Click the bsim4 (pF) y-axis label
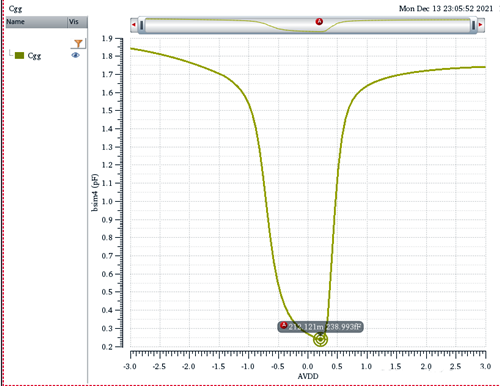 pyautogui.click(x=95, y=192)
